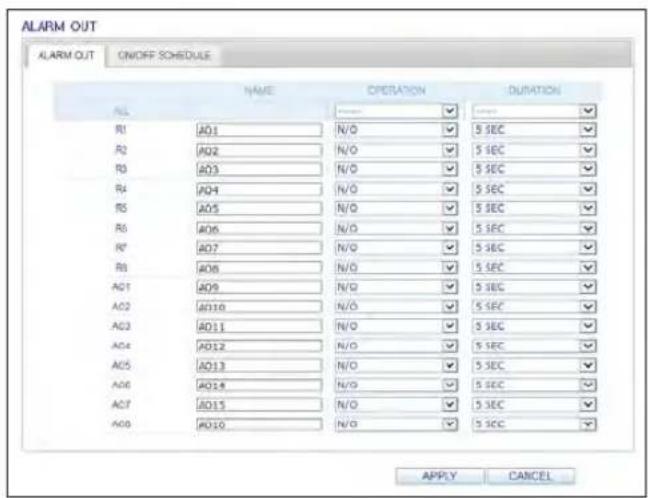Screen dimensions: 648x498
Task: Click the name field containing AO12
Action: click(259, 346)
